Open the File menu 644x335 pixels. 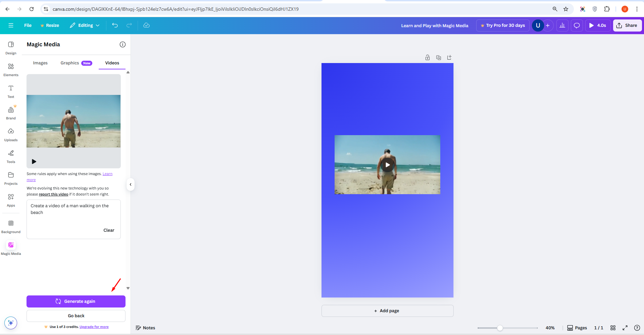coord(28,25)
